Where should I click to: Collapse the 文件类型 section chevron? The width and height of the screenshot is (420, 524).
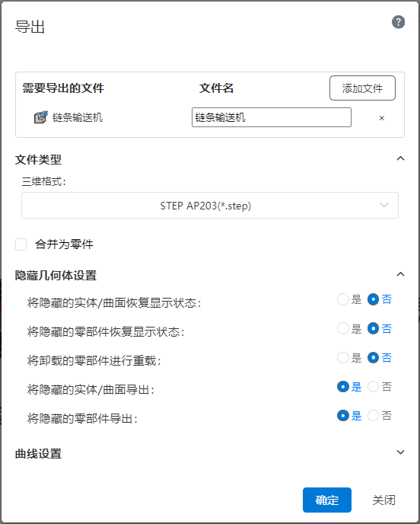coord(400,158)
